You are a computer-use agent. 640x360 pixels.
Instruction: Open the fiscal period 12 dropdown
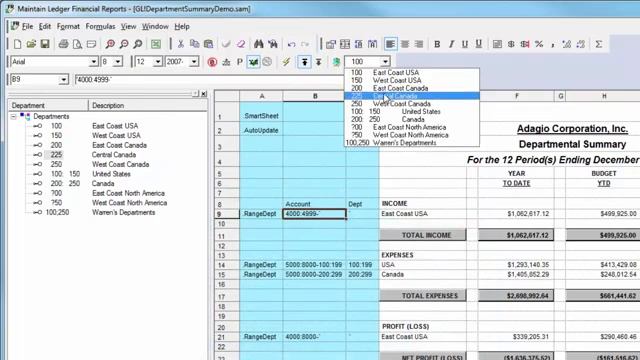[x=158, y=62]
